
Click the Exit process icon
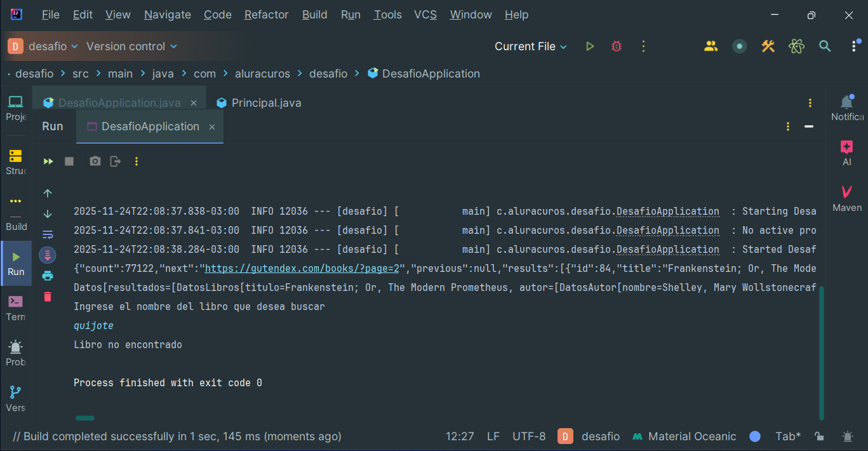click(115, 161)
